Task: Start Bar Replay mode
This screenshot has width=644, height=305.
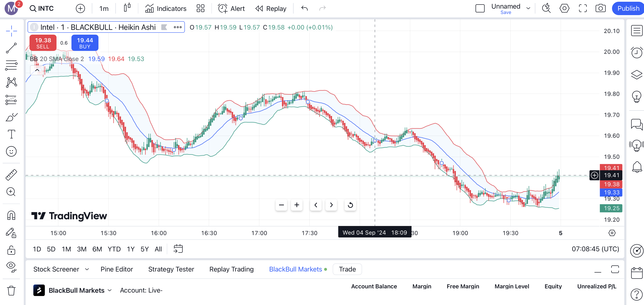Action: coord(271,8)
